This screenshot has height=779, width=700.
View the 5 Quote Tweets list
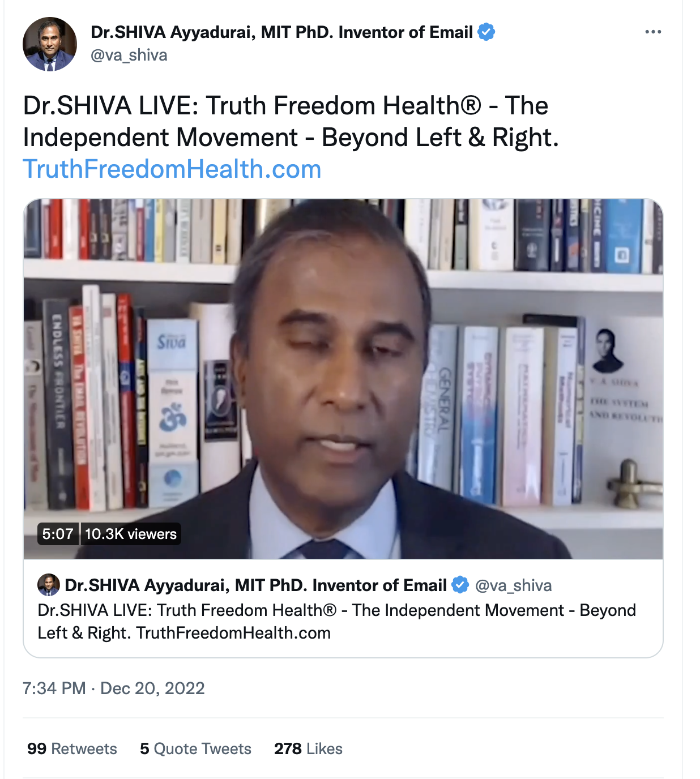[195, 748]
